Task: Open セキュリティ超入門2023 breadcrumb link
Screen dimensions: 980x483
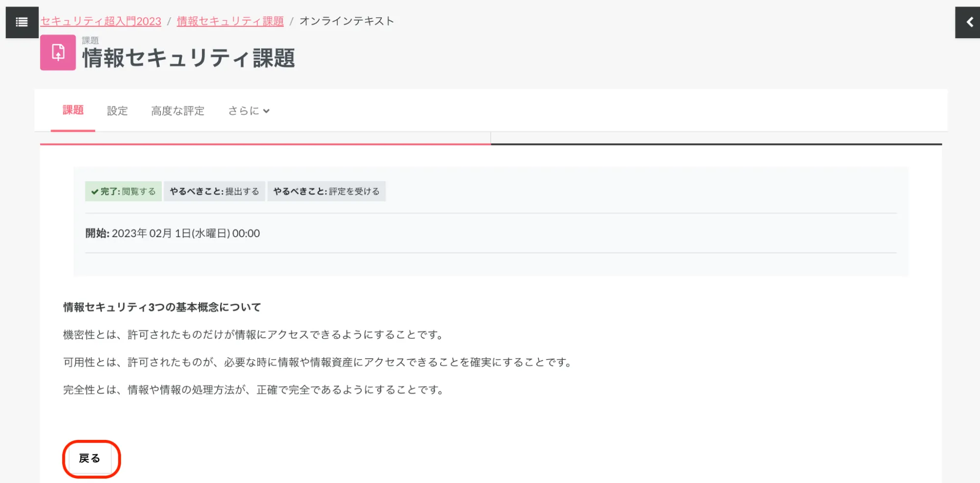Action: point(101,22)
